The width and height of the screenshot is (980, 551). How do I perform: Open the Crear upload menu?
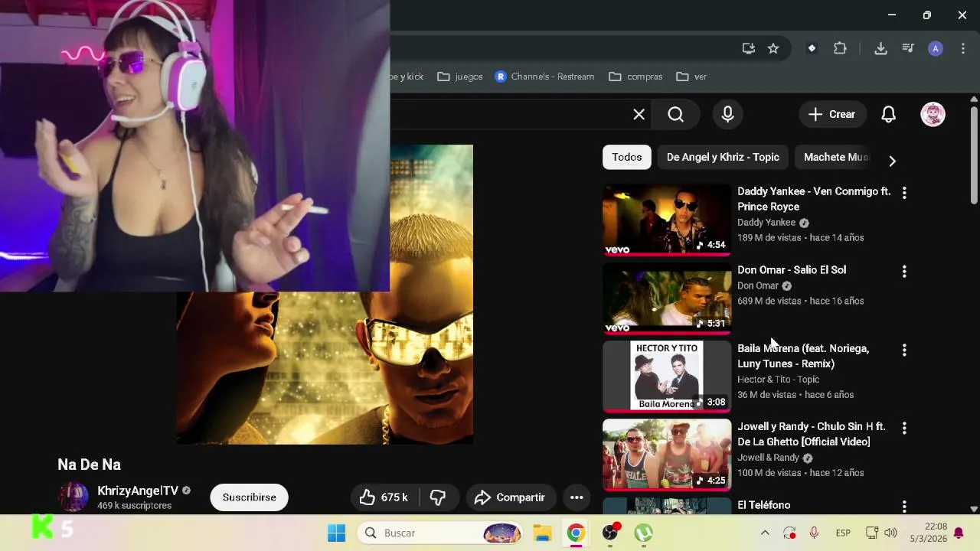pyautogui.click(x=831, y=115)
